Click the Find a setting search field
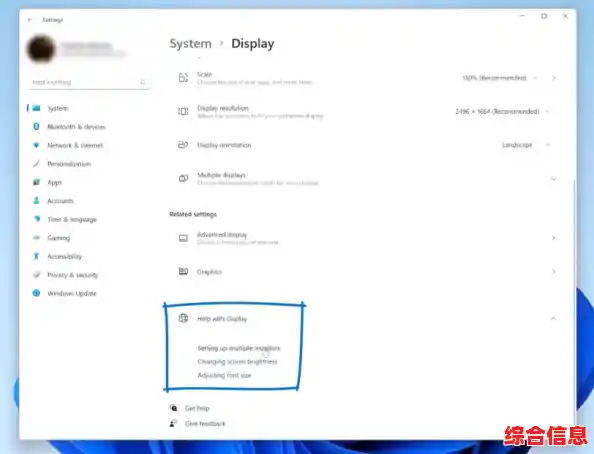Viewport: 594px width, 454px height. [89, 82]
